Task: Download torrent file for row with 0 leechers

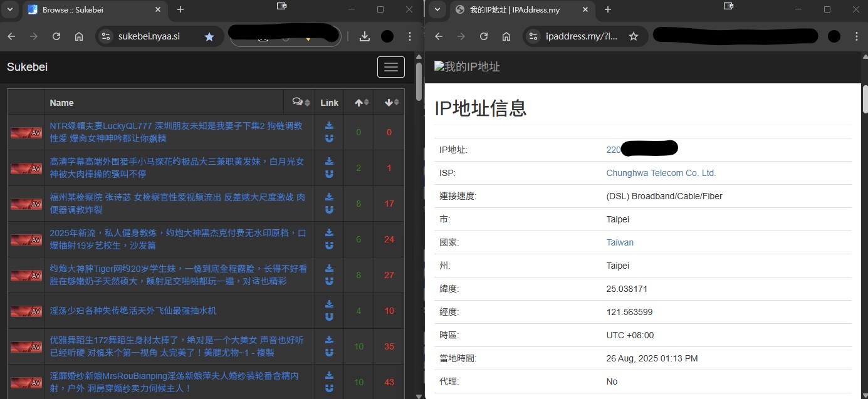Action: (x=329, y=126)
